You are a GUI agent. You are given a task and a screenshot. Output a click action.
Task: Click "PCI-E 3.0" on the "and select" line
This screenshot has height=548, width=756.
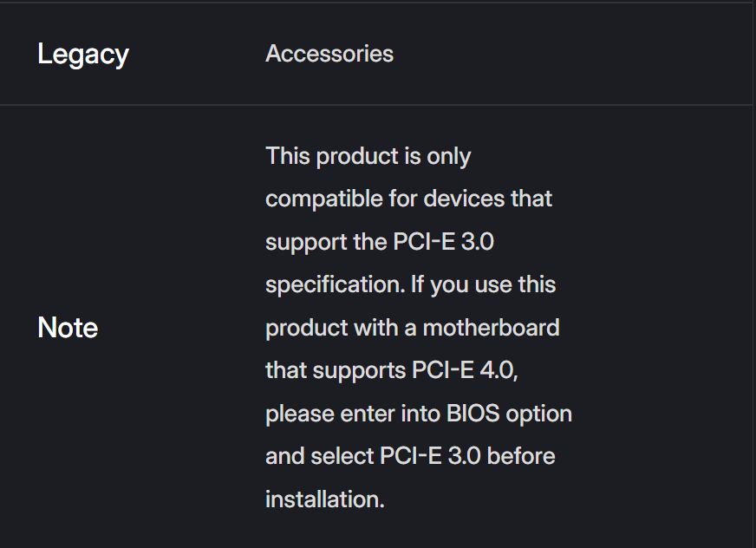(430, 456)
